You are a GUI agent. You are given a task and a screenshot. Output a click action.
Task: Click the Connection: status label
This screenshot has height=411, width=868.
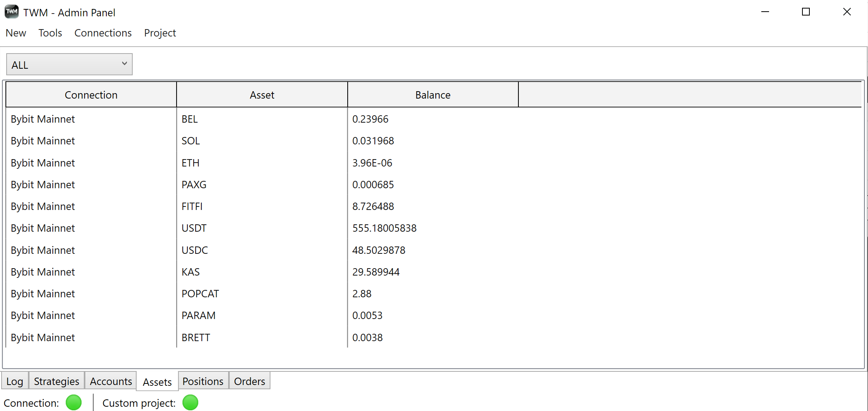click(x=31, y=403)
